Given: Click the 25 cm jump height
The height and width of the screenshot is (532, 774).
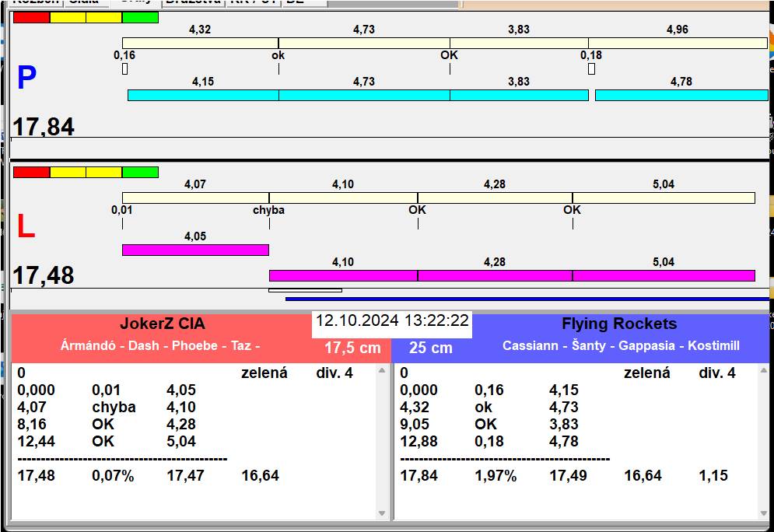Looking at the screenshot, I should [430, 348].
